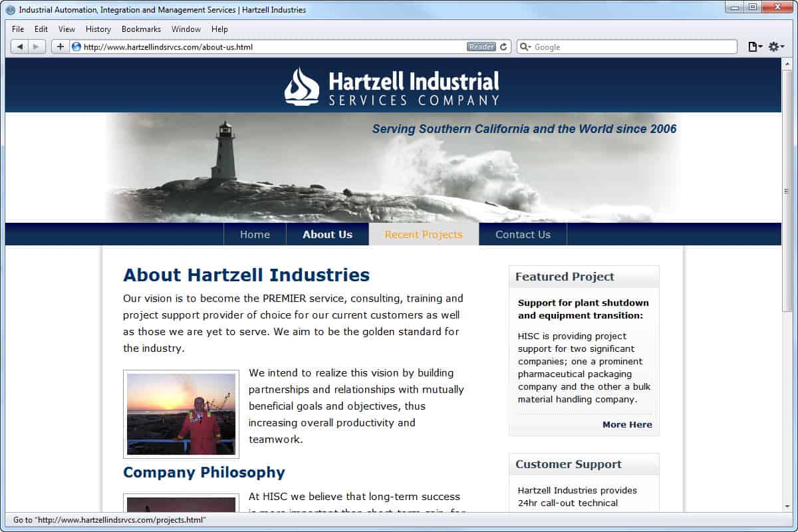The height and width of the screenshot is (532, 798).
Task: Open the Help menu
Action: 219,29
